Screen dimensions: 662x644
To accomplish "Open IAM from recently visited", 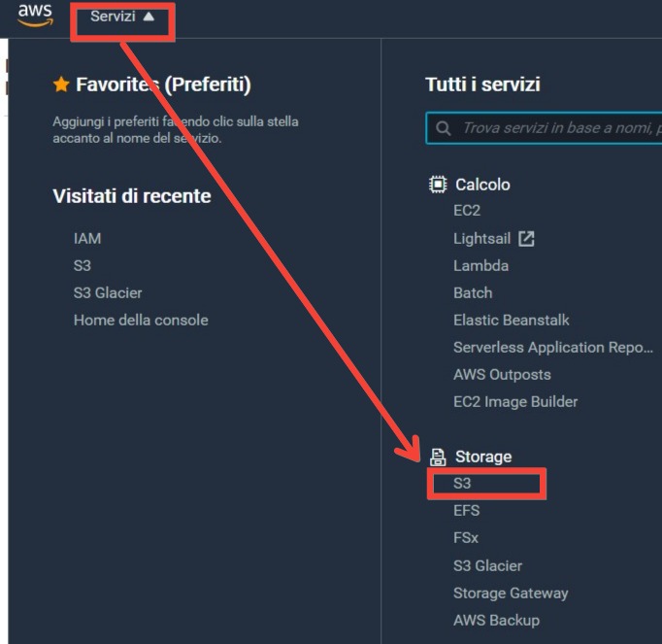I will [x=87, y=239].
